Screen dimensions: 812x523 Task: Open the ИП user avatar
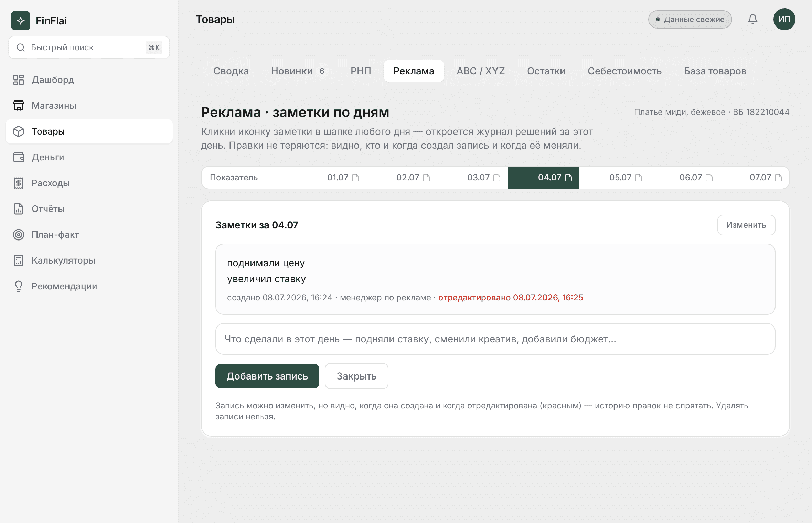coord(784,19)
